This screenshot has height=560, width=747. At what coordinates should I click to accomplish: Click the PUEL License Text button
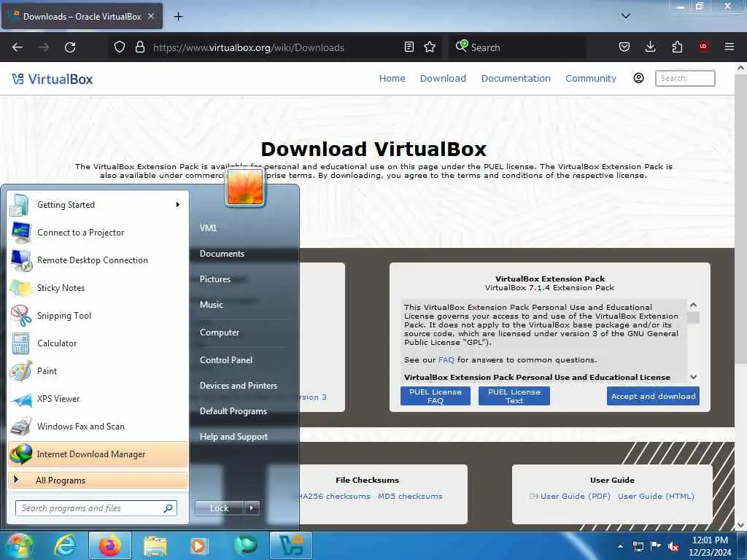click(x=514, y=396)
